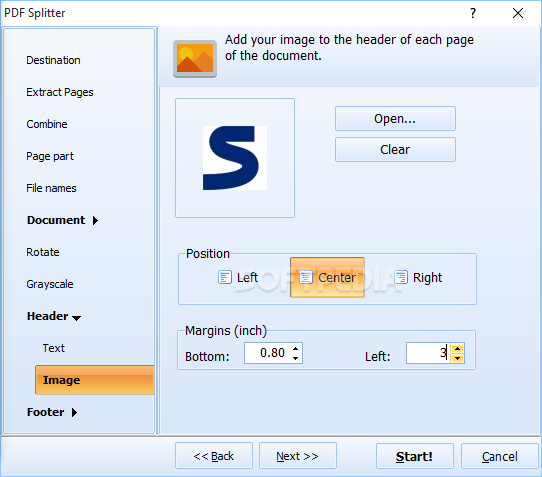Expand the Footer section arrow
This screenshot has height=477, width=542.
[74, 412]
